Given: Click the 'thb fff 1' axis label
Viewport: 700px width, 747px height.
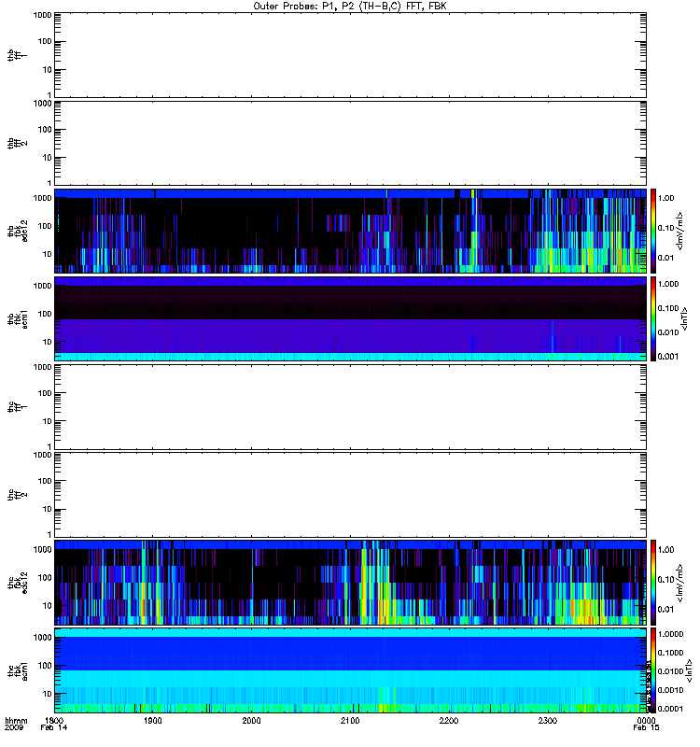Looking at the screenshot, I should 18,55.
